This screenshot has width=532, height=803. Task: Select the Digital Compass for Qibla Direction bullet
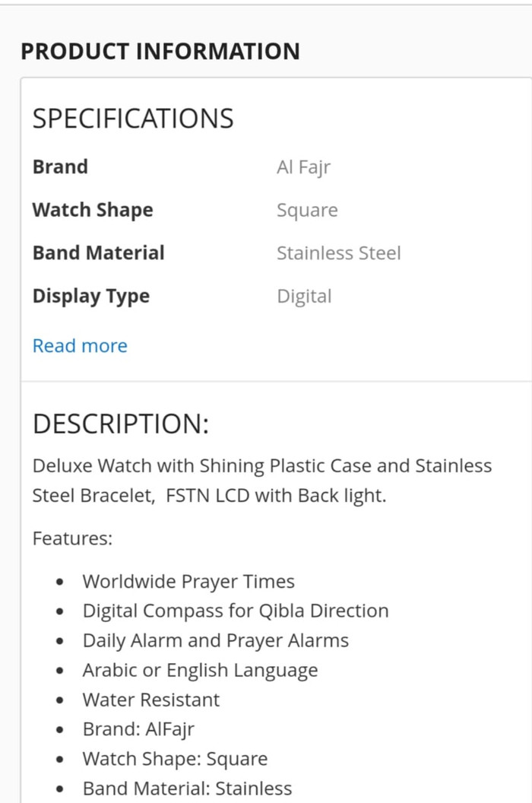[x=236, y=611]
